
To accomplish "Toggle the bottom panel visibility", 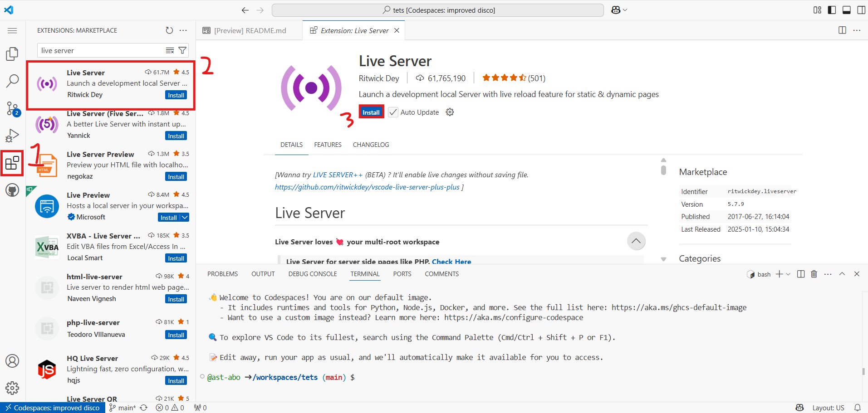I will [846, 10].
